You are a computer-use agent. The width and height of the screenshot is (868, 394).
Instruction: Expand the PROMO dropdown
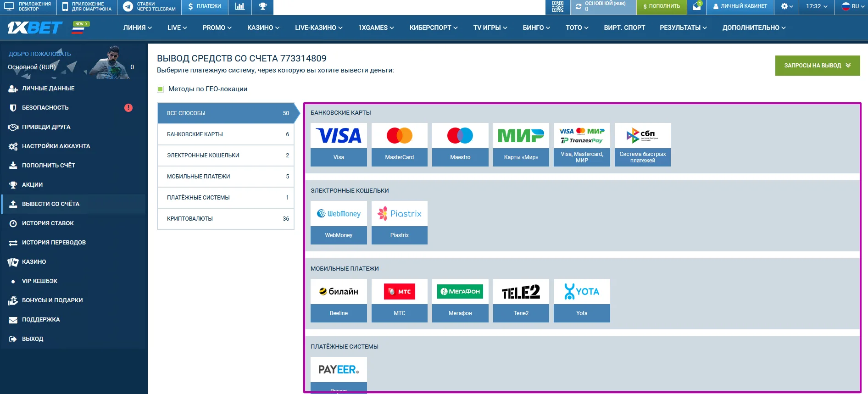(217, 28)
